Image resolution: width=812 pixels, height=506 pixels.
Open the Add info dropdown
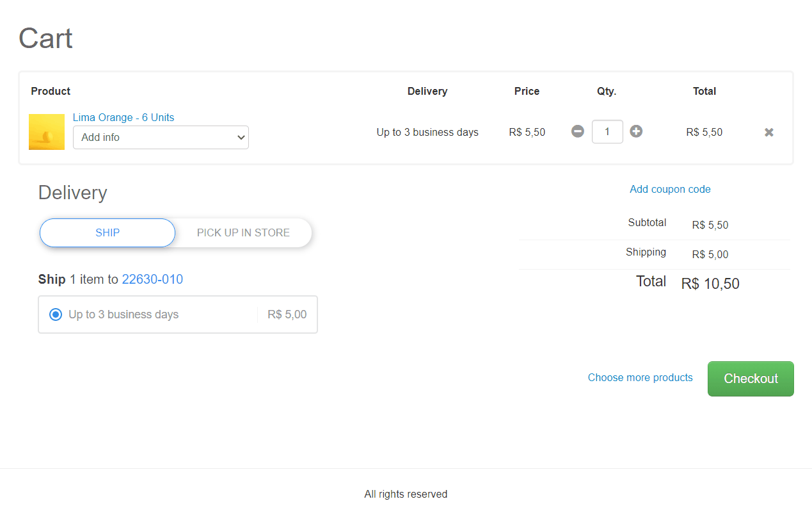[x=161, y=137]
